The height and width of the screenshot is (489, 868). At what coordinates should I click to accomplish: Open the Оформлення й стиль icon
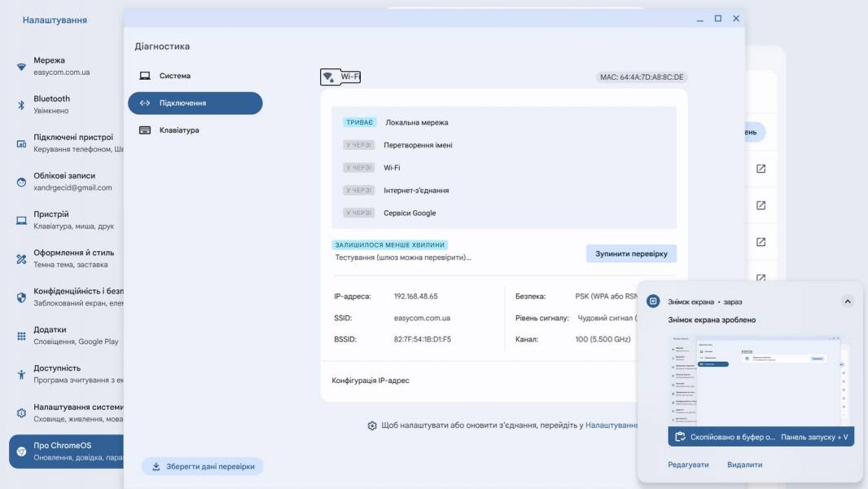[x=21, y=258]
